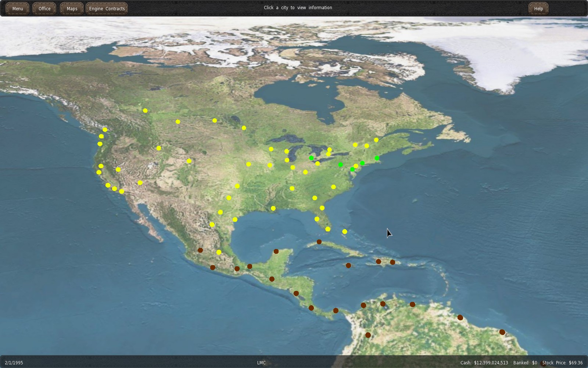Click the Stock Price readout
The width and height of the screenshot is (588, 368).
562,363
